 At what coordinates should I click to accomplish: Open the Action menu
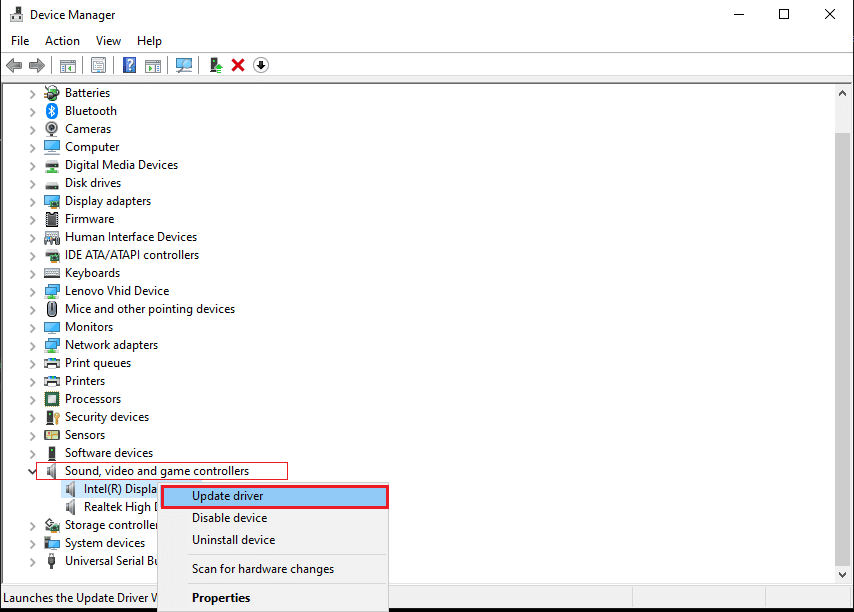(x=62, y=41)
